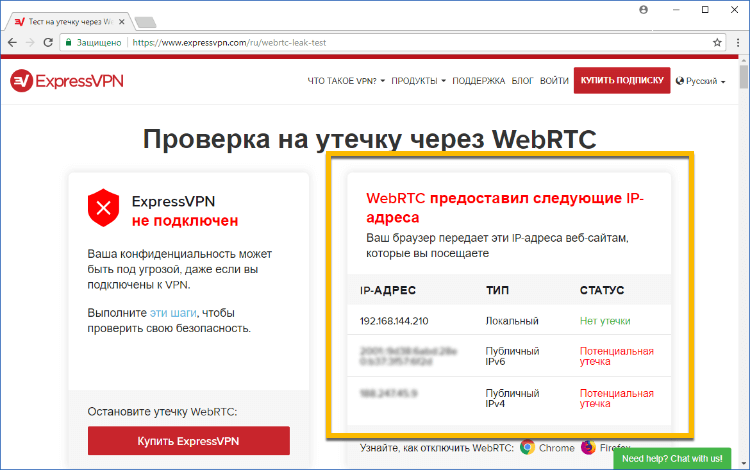
Task: Click the Chrome icon for disabling WebRTC
Action: point(527,448)
